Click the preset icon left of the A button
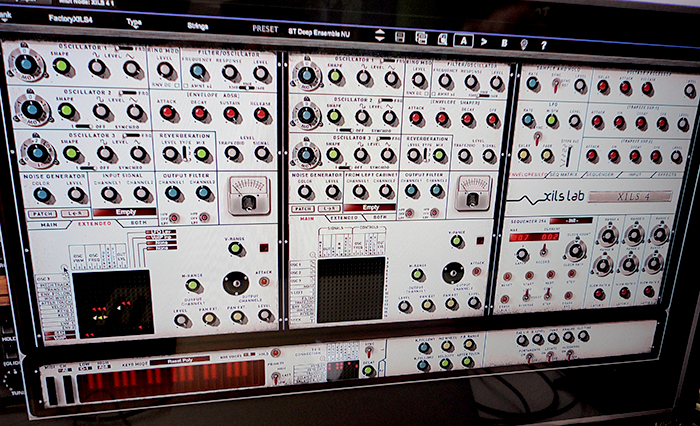Viewport: 700px width, 426px height. click(442, 39)
